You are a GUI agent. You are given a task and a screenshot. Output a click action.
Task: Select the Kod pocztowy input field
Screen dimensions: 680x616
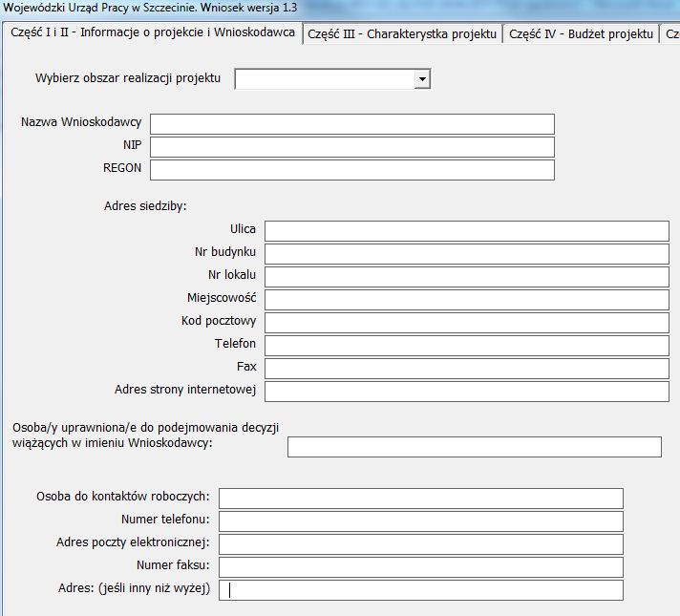(467, 323)
